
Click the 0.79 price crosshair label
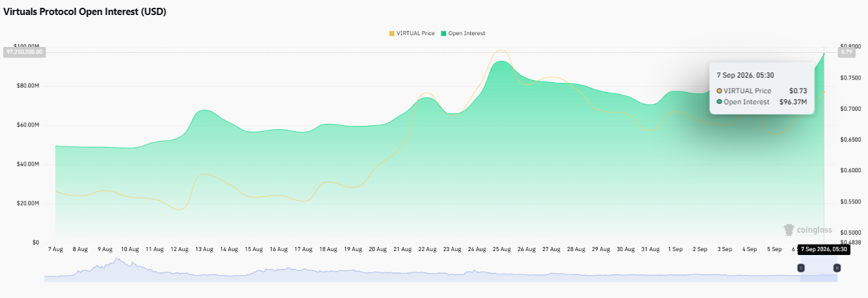click(x=847, y=52)
